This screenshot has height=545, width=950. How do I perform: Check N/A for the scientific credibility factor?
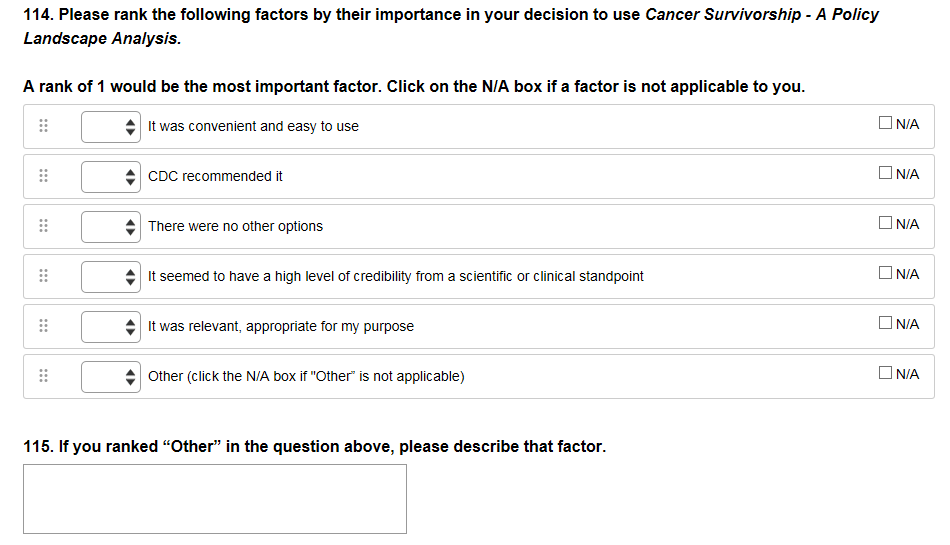(x=885, y=274)
